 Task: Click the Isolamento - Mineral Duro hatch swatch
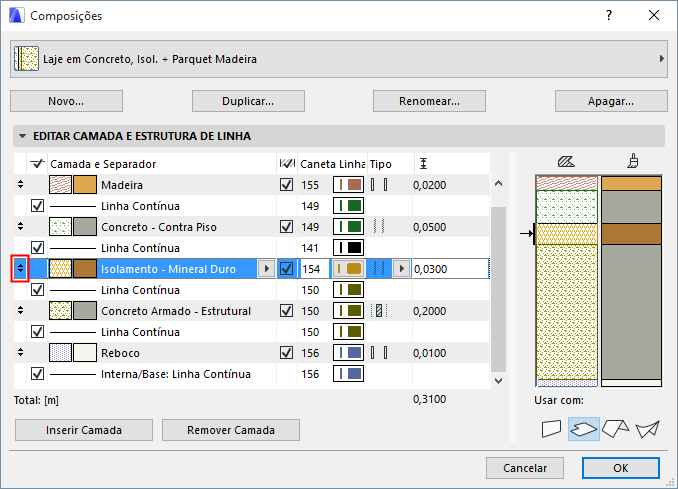61,268
